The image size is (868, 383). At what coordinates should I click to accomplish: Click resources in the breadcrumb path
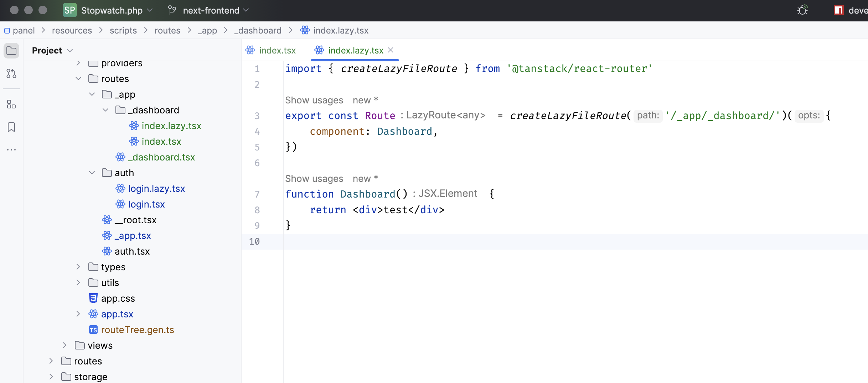pyautogui.click(x=72, y=30)
